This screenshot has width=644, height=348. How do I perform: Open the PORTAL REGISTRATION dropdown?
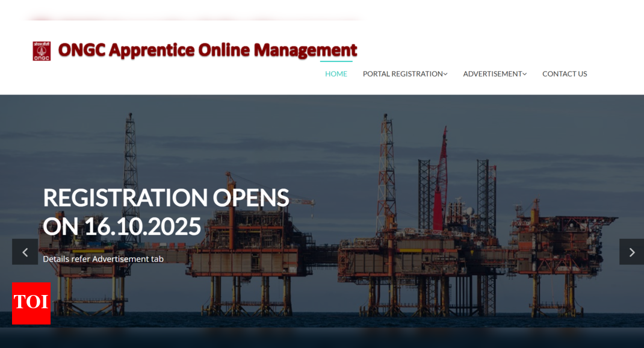pyautogui.click(x=401, y=73)
